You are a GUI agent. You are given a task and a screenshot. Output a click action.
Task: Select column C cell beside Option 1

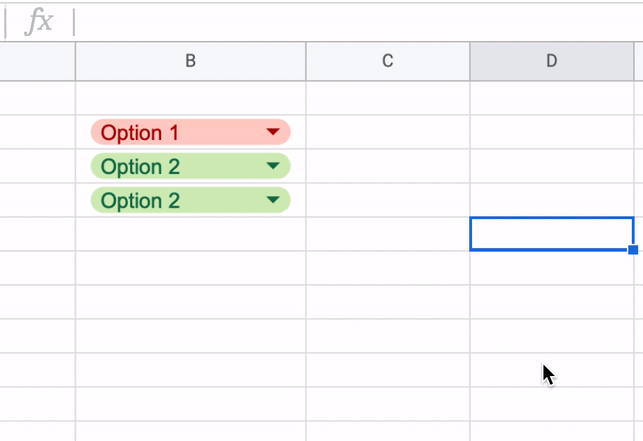(x=387, y=132)
